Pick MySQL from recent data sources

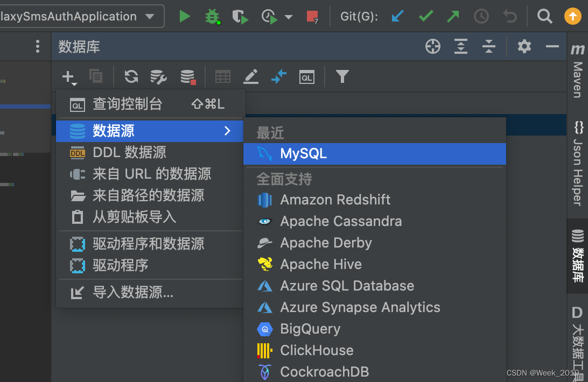tap(375, 153)
